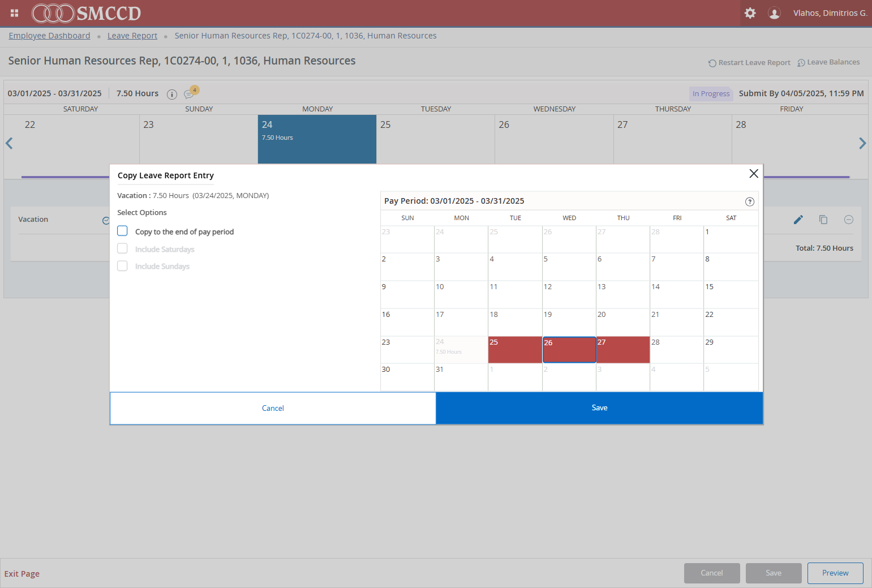The height and width of the screenshot is (588, 872).
Task: Click the pay period help question icon
Action: [750, 201]
